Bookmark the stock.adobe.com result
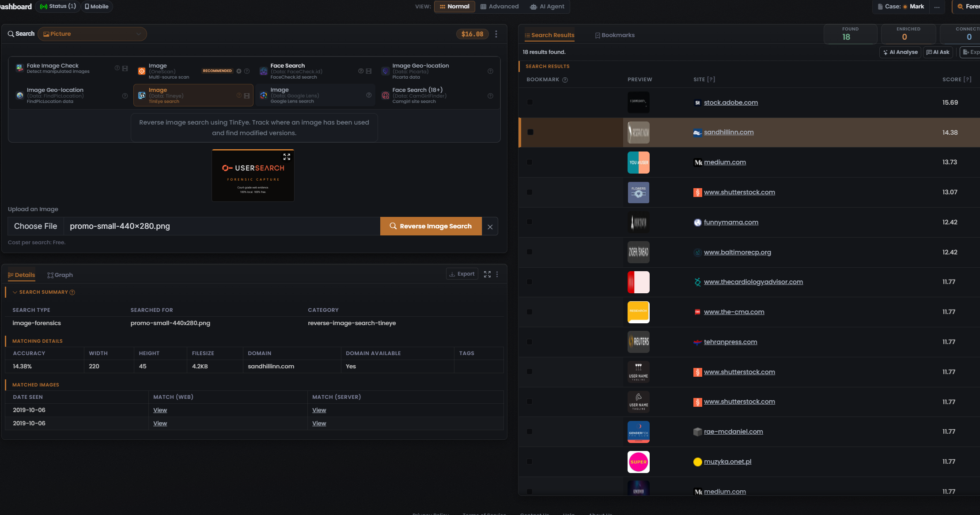 (x=530, y=102)
